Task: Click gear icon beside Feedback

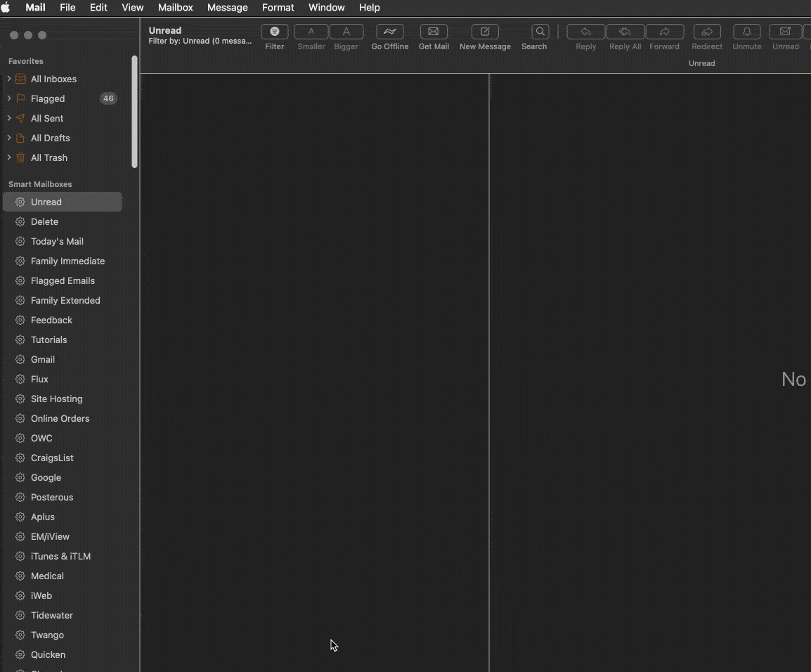Action: (x=20, y=320)
